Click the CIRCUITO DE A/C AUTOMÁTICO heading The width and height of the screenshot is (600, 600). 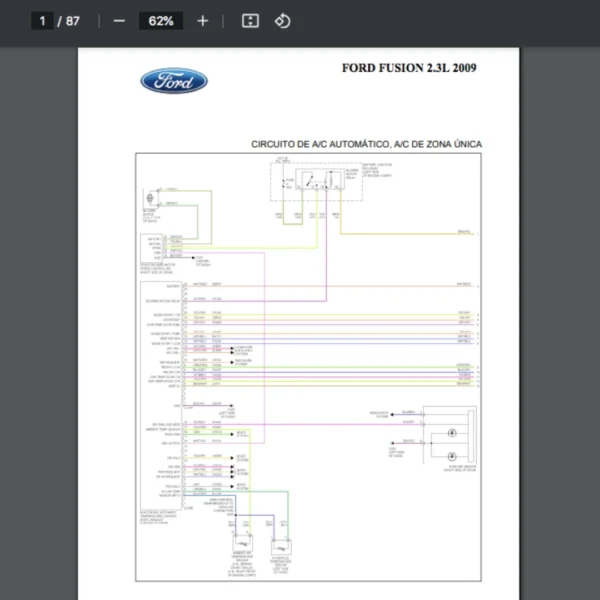coord(366,145)
